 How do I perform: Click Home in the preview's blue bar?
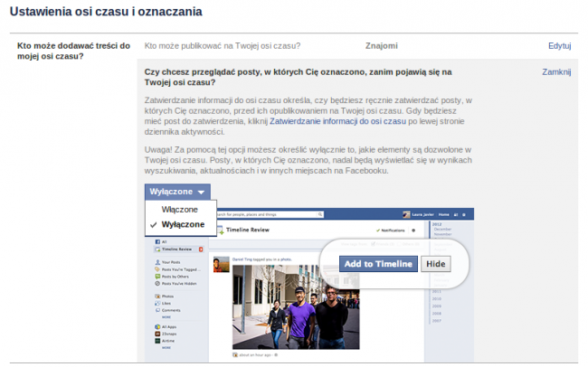tap(443, 214)
